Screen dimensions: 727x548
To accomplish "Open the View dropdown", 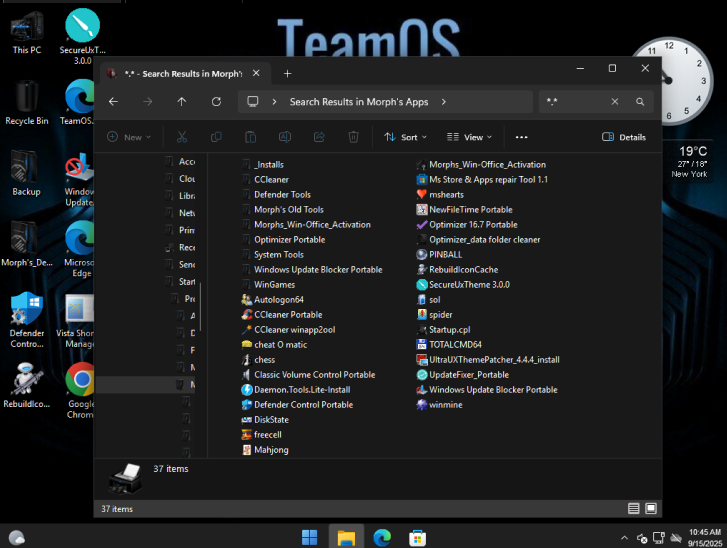I will pyautogui.click(x=469, y=137).
